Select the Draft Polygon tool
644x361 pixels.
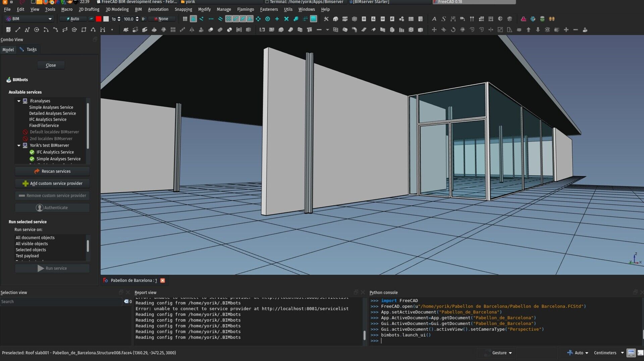(74, 30)
